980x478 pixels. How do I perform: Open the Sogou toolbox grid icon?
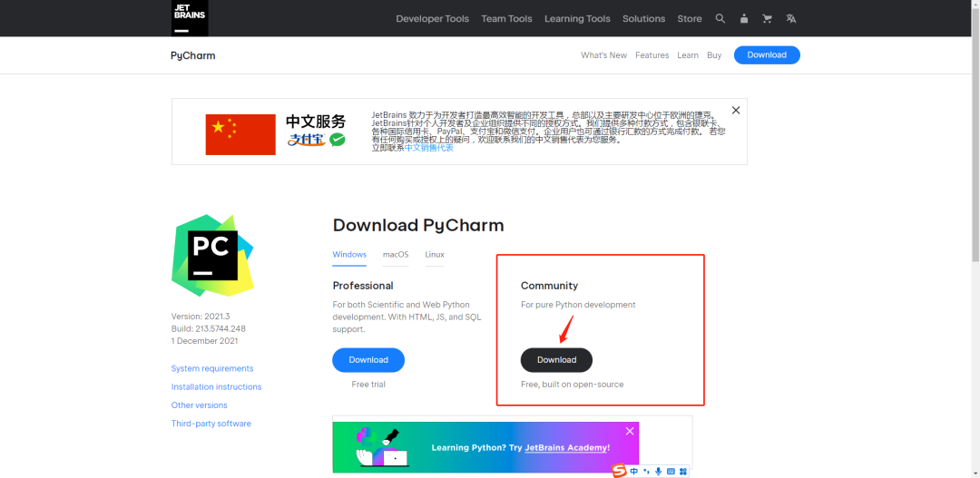[x=683, y=471]
